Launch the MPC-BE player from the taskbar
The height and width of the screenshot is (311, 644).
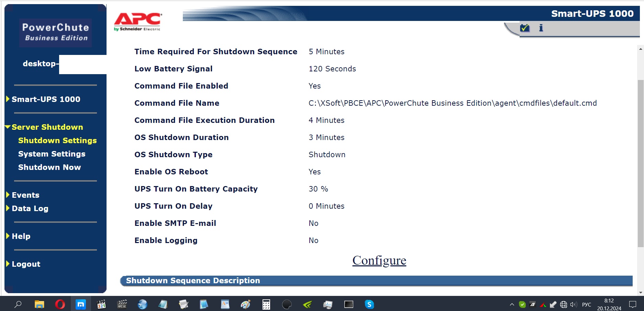[122, 304]
